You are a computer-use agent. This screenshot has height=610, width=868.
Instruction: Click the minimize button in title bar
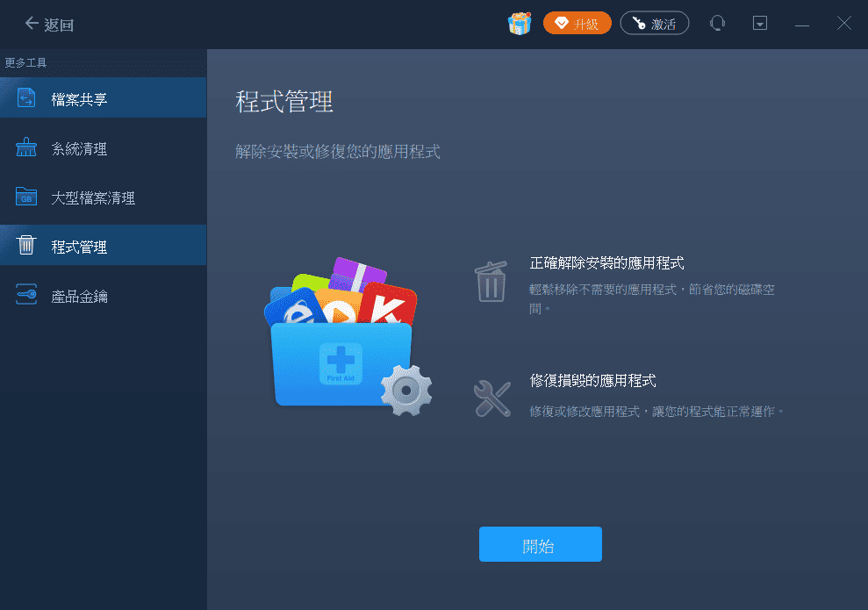coord(801,23)
